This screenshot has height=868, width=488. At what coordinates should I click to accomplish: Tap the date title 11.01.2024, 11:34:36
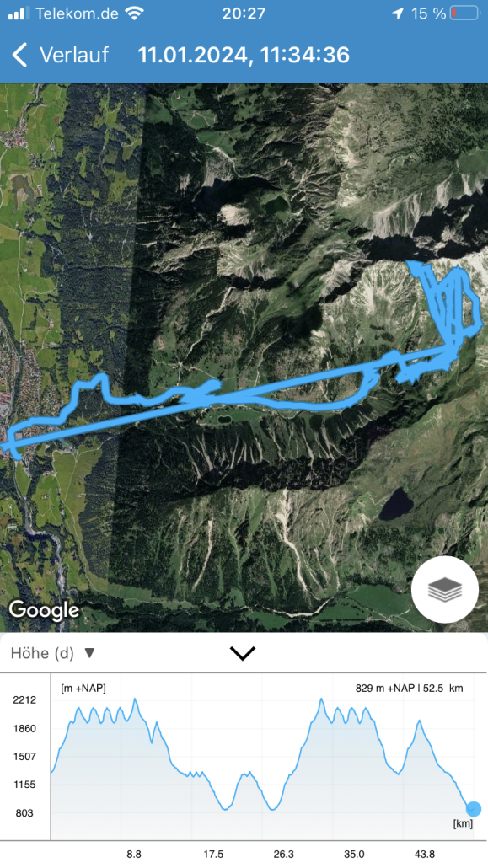point(244,55)
